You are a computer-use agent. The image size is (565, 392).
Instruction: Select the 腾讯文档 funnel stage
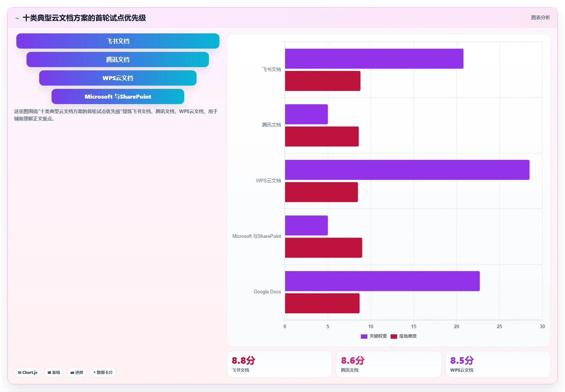click(117, 59)
